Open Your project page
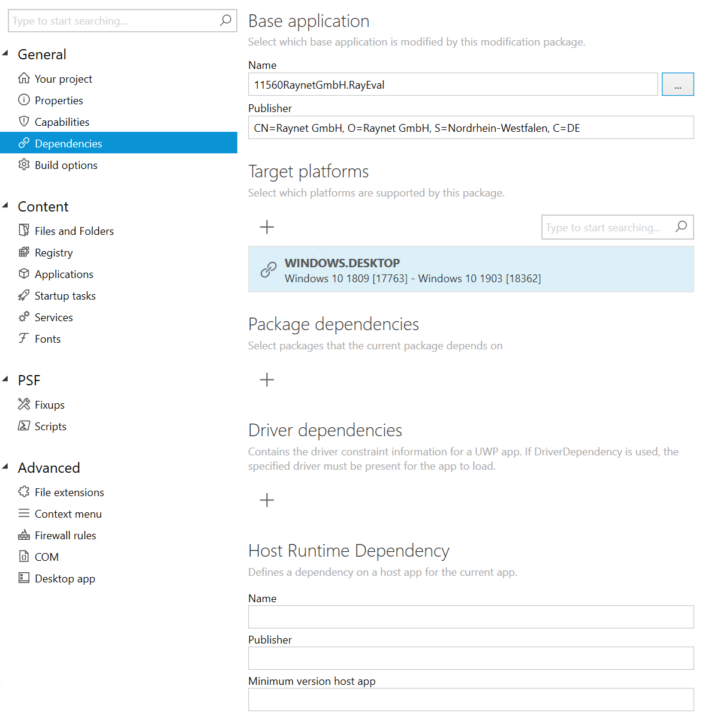The width and height of the screenshot is (714, 728). point(63,78)
